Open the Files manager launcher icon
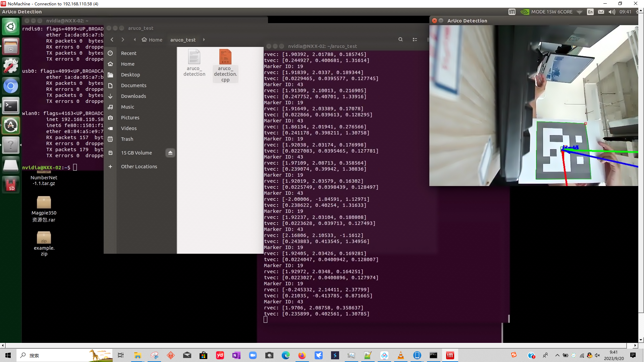 (x=11, y=46)
